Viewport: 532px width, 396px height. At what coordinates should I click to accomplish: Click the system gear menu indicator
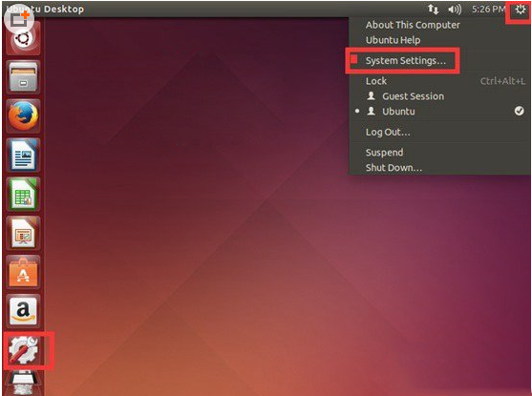[521, 10]
